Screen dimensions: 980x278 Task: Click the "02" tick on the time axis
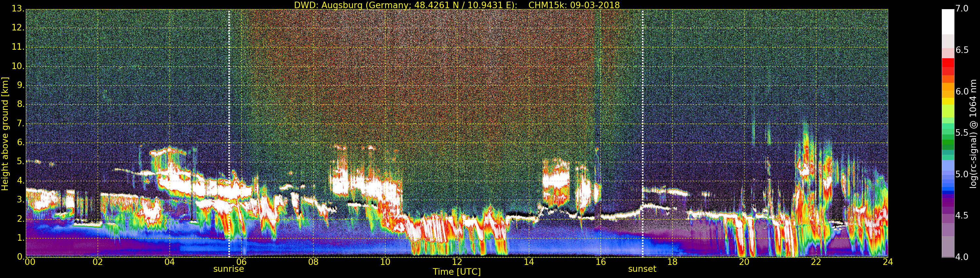98,262
